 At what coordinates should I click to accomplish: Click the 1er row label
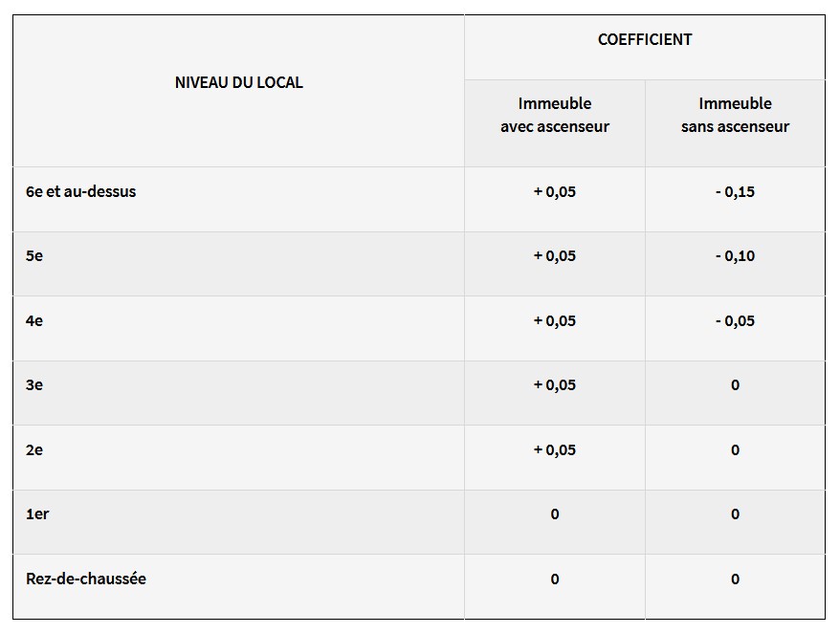coord(37,514)
